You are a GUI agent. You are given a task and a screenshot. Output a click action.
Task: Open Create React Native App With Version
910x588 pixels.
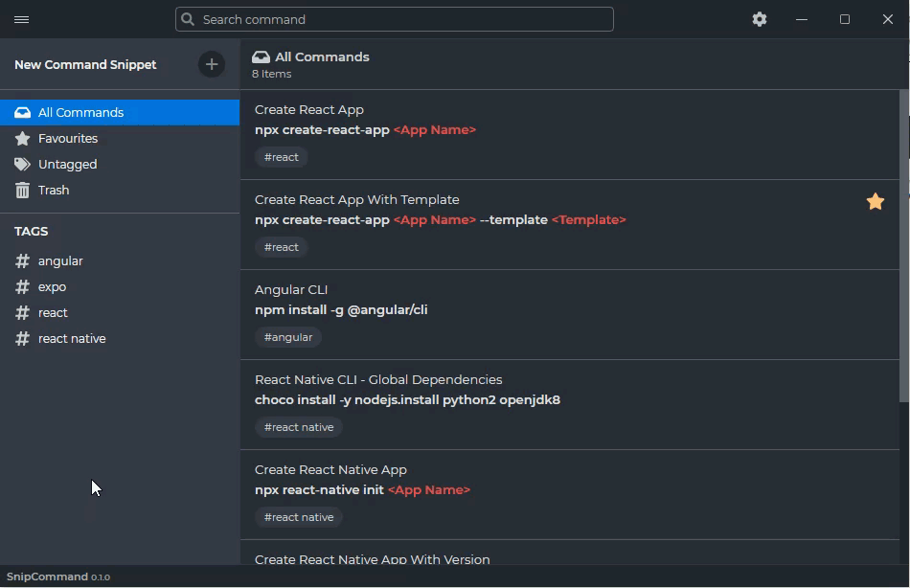click(372, 559)
